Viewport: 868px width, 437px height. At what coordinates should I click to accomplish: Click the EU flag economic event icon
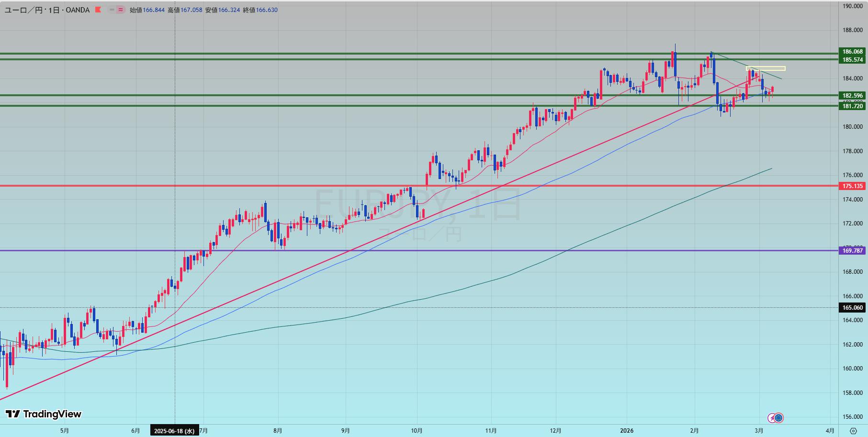click(x=778, y=418)
